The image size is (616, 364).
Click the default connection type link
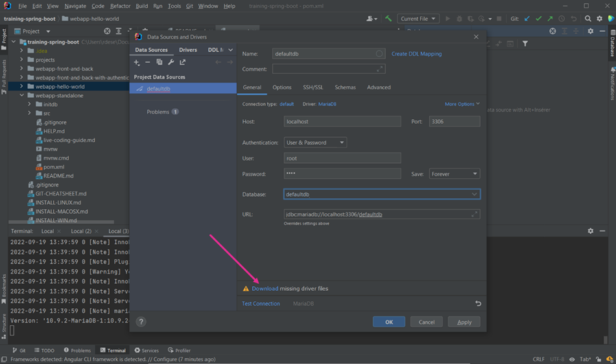[287, 104]
